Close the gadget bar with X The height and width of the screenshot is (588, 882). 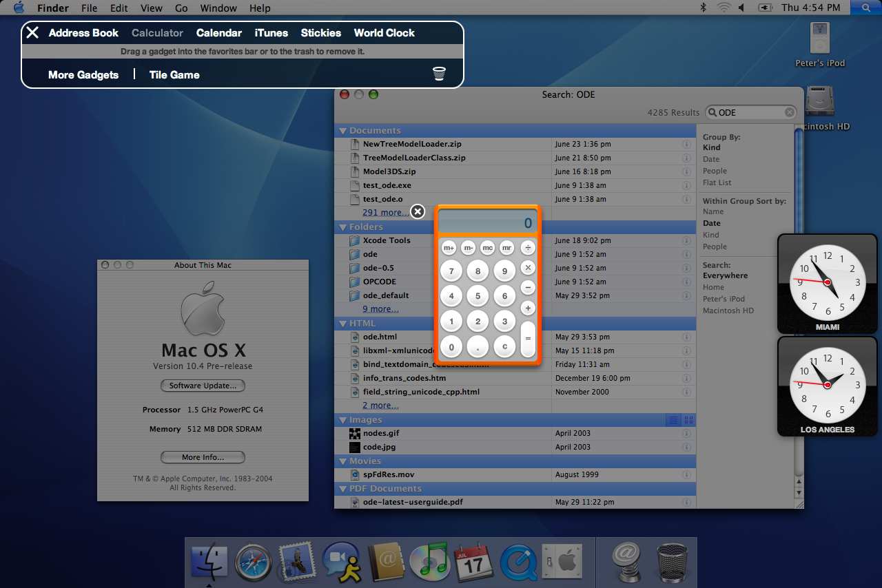32,32
